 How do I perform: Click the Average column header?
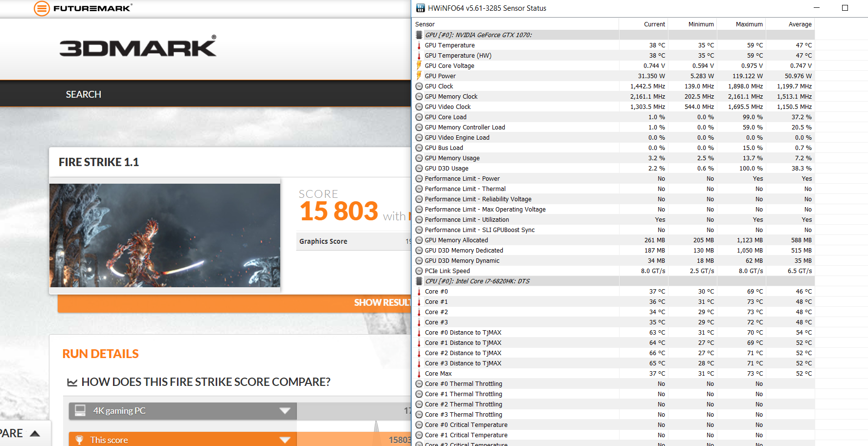point(790,24)
